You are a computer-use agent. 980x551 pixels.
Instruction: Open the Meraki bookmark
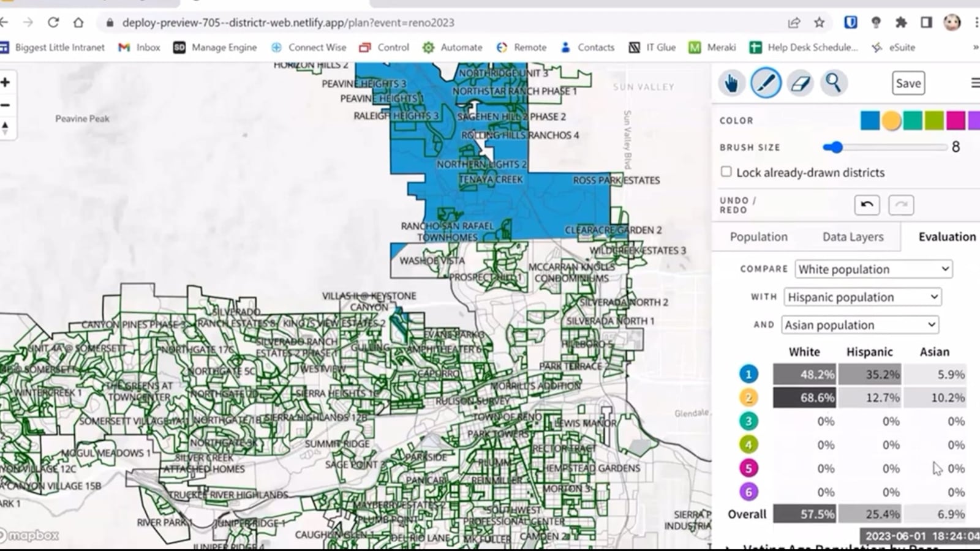tap(712, 47)
